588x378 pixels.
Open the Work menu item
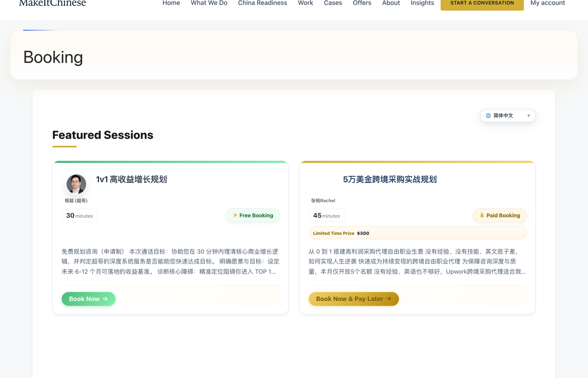coord(305,3)
